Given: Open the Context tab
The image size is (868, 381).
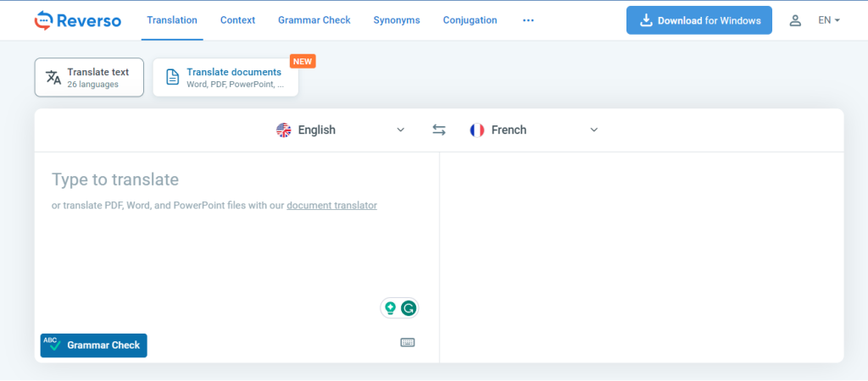Looking at the screenshot, I should [237, 20].
